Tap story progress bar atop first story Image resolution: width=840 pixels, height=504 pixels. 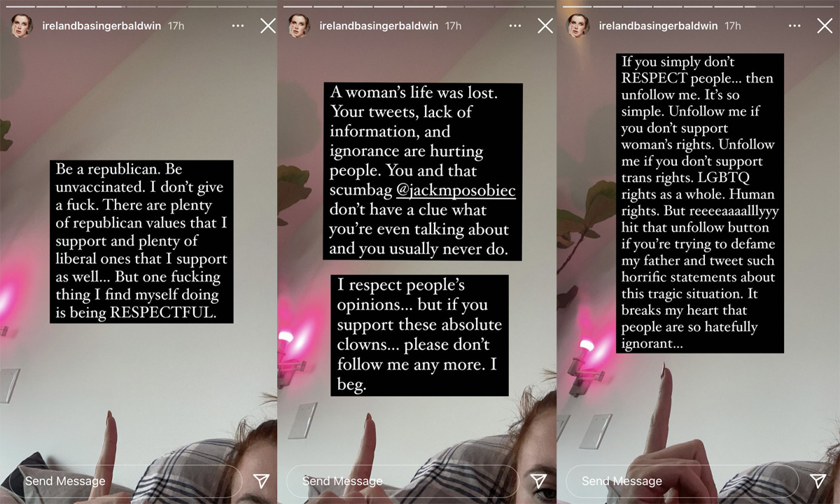click(139, 6)
